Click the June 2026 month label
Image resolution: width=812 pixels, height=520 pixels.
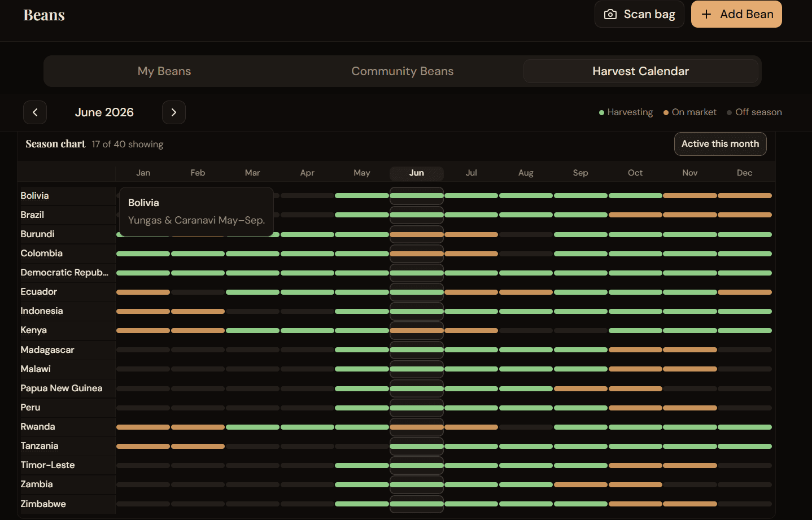tap(104, 112)
